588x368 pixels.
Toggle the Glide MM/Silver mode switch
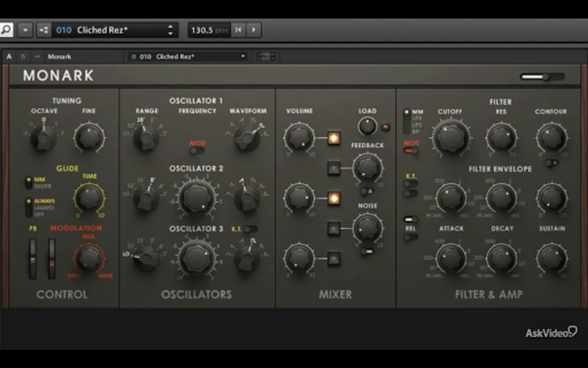(29, 183)
